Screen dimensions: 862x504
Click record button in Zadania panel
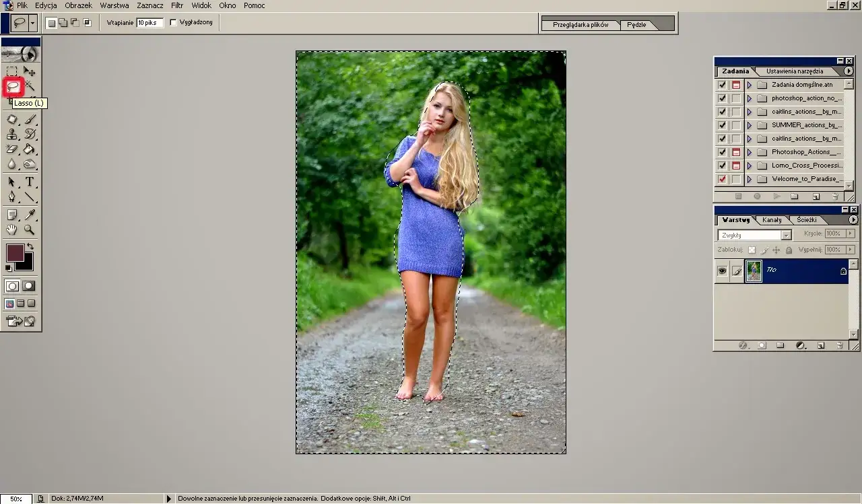click(x=757, y=196)
